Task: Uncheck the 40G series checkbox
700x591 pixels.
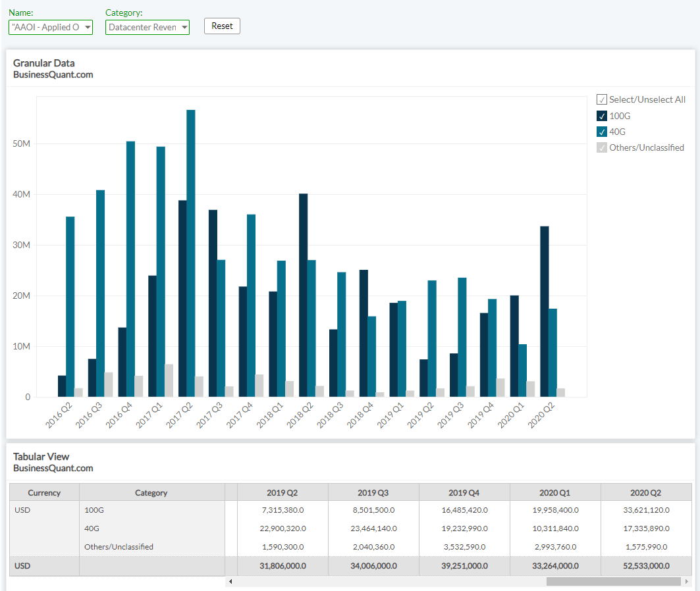Action: (602, 132)
